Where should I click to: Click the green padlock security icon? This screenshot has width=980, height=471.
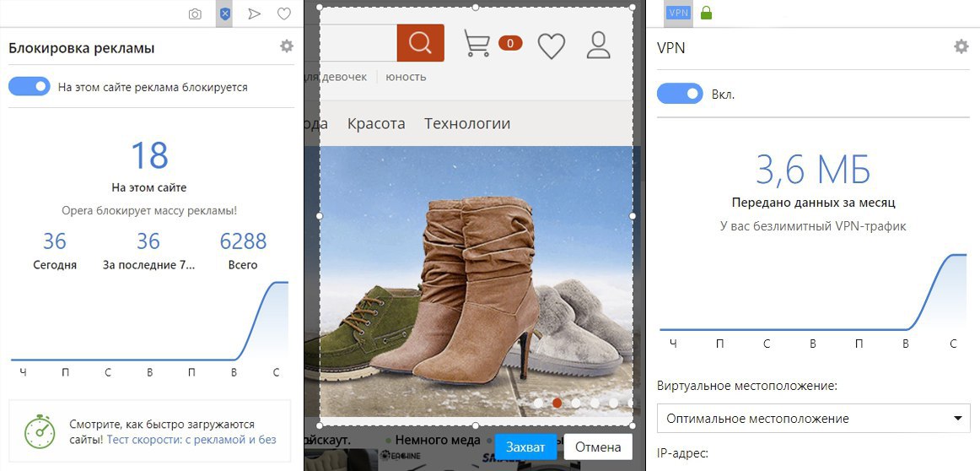tap(706, 13)
